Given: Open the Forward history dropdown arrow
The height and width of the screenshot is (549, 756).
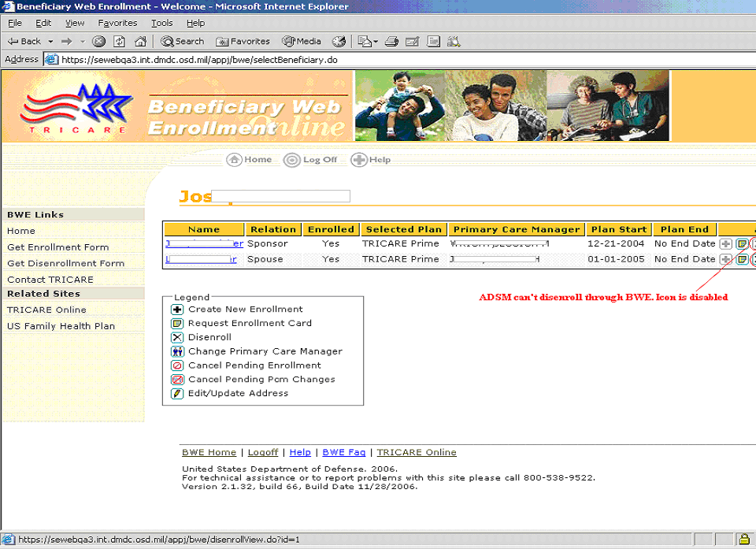Looking at the screenshot, I should (83, 42).
